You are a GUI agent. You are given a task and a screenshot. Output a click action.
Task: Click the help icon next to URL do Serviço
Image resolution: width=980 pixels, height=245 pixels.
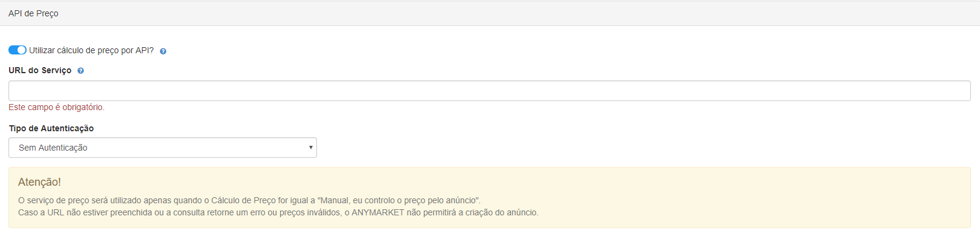click(81, 71)
